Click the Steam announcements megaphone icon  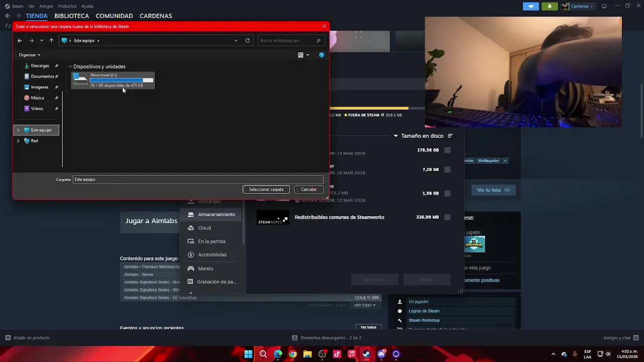pos(531,6)
